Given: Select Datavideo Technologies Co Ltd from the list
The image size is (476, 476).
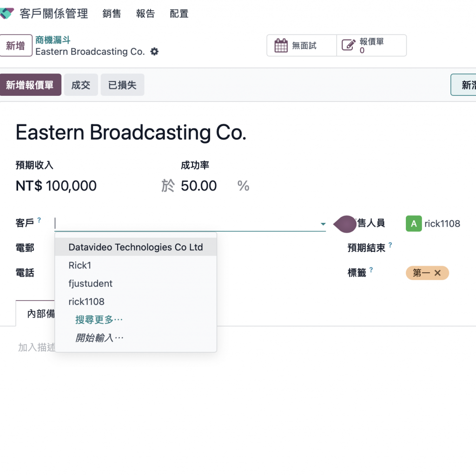Looking at the screenshot, I should point(136,247).
